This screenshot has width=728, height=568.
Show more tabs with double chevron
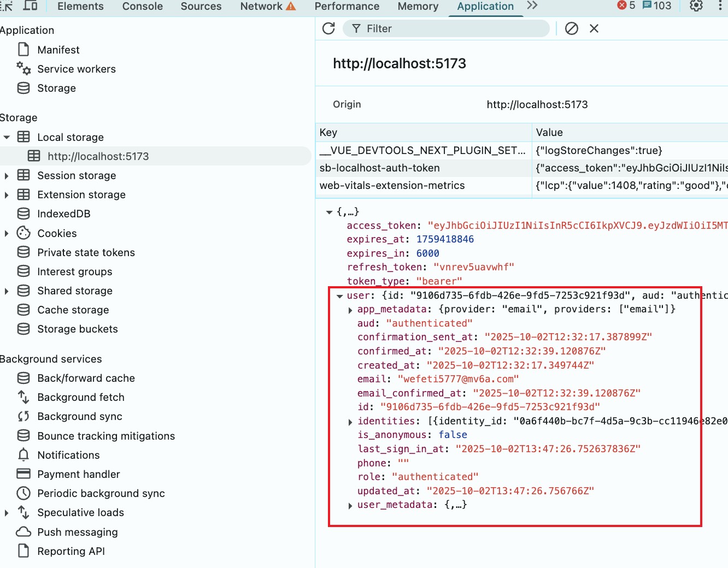532,5
